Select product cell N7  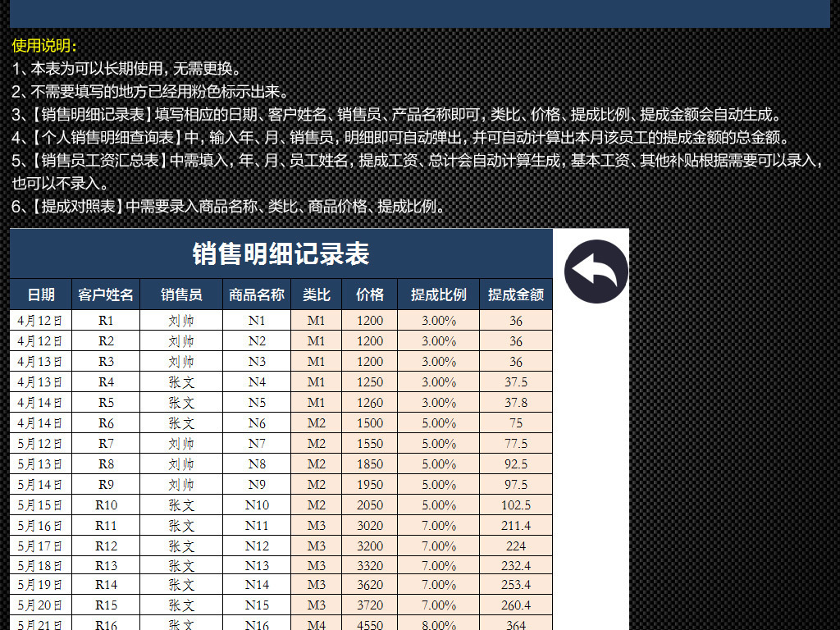[x=257, y=443]
